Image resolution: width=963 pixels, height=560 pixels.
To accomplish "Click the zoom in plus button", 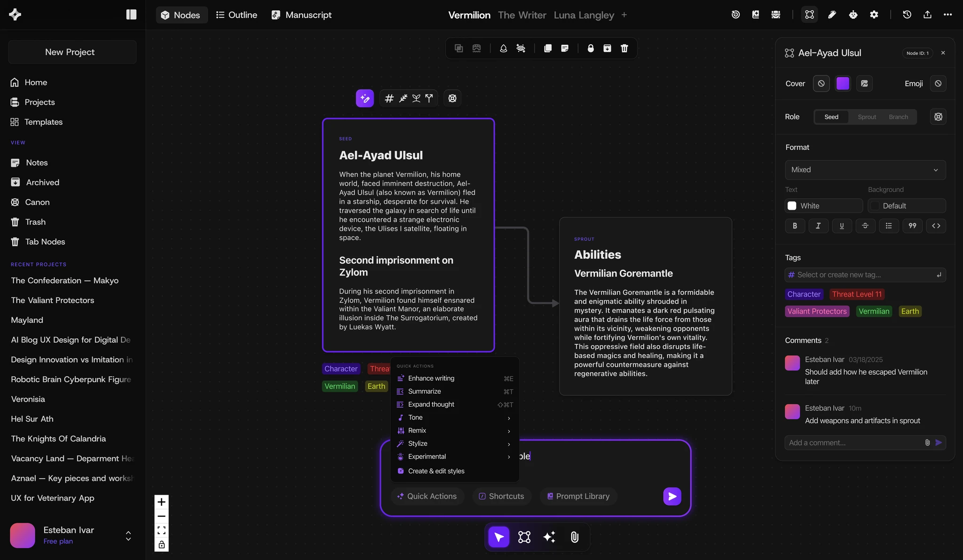I will point(161,502).
